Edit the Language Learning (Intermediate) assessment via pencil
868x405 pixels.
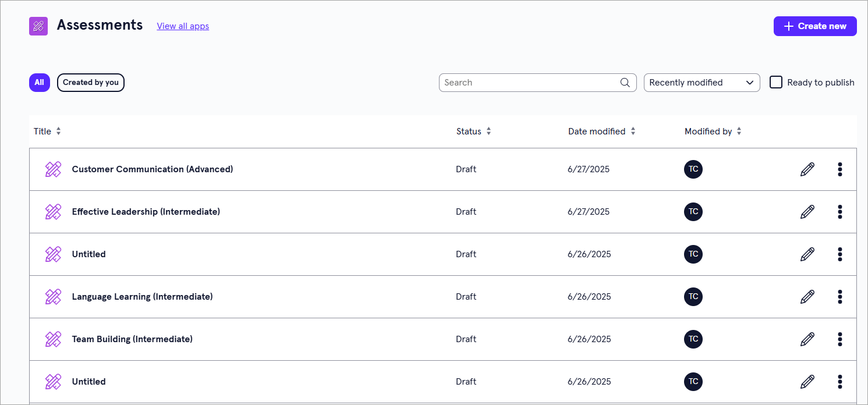click(807, 297)
